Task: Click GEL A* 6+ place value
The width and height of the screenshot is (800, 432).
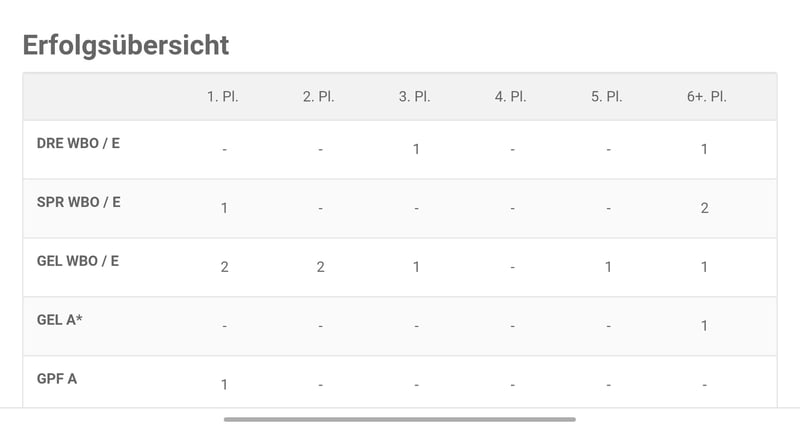Action: [704, 326]
